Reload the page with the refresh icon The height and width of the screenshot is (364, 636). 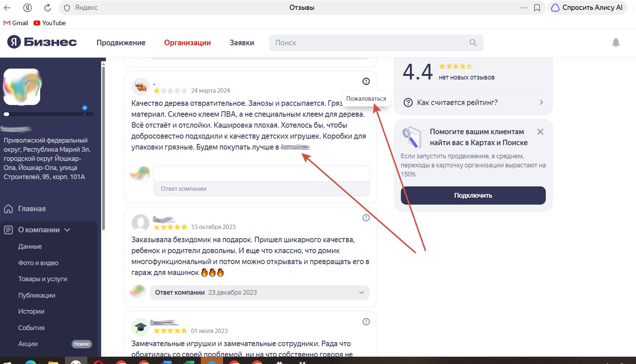pyautogui.click(x=47, y=8)
